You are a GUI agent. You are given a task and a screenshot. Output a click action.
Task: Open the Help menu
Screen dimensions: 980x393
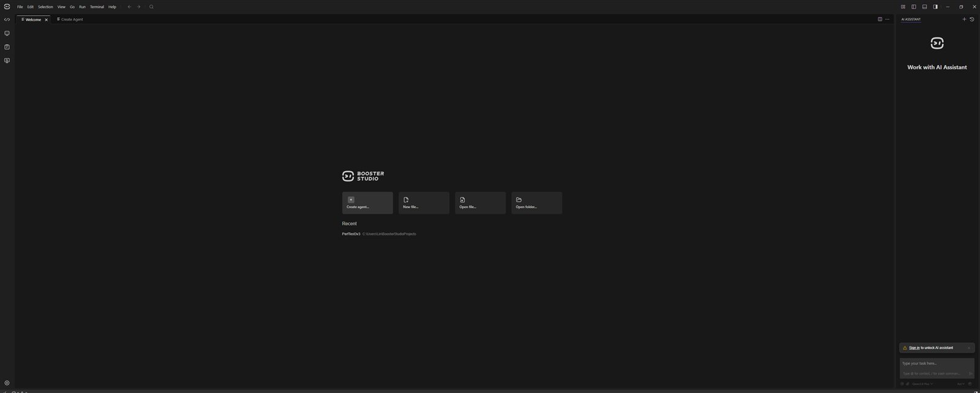tap(112, 7)
